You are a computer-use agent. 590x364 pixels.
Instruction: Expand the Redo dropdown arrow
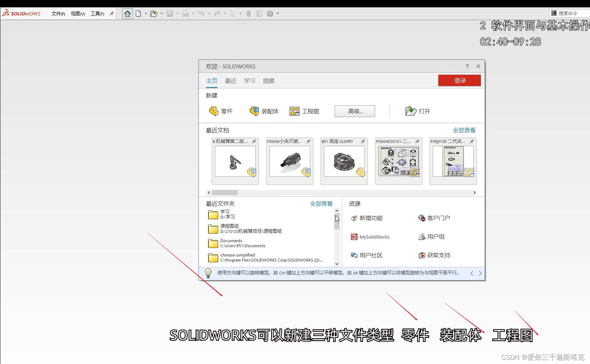225,14
